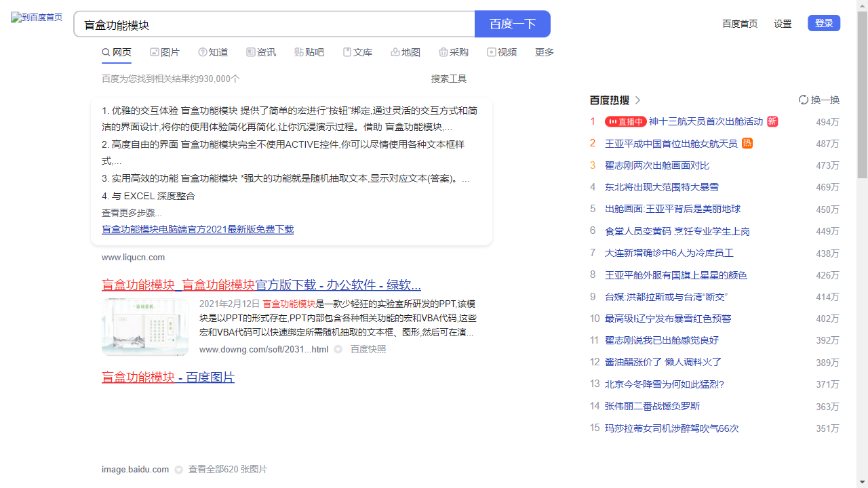Viewport: 868px width, 488px height.
Task: Click the 百度一下 search button
Action: click(513, 24)
